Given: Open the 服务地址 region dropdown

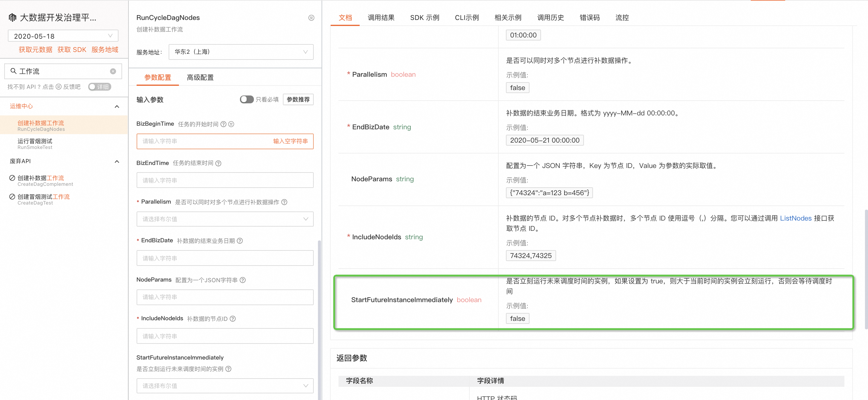Looking at the screenshot, I should pyautogui.click(x=241, y=52).
